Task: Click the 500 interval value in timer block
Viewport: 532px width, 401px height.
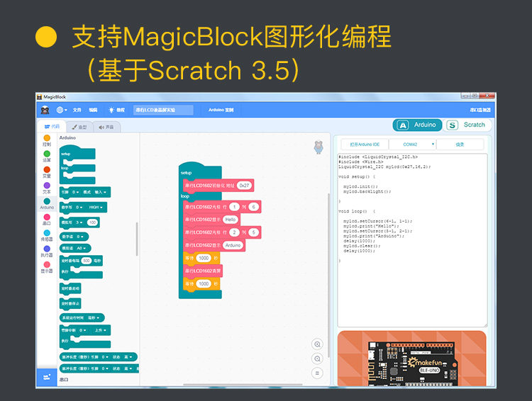Action: click(87, 261)
